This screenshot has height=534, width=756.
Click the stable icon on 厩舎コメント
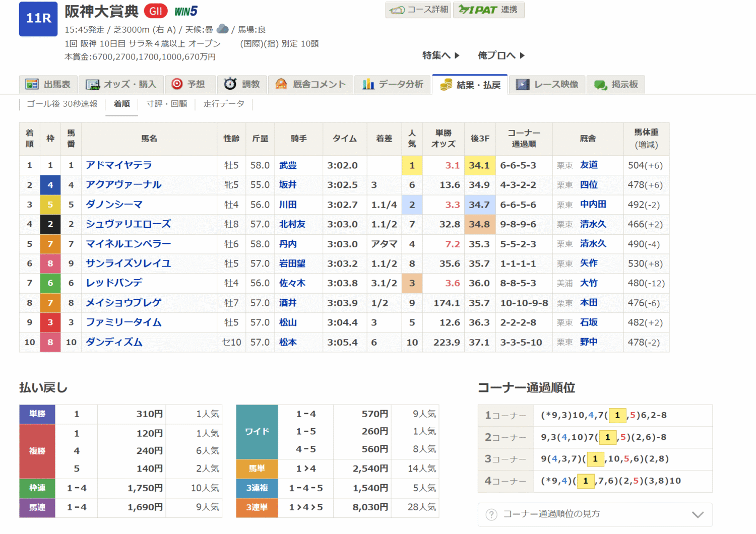tap(281, 84)
